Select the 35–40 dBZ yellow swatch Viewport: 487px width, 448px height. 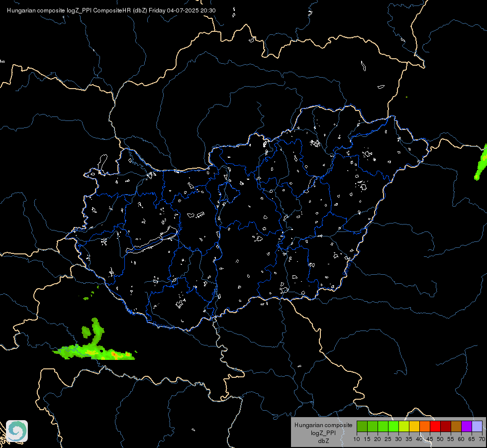414,426
